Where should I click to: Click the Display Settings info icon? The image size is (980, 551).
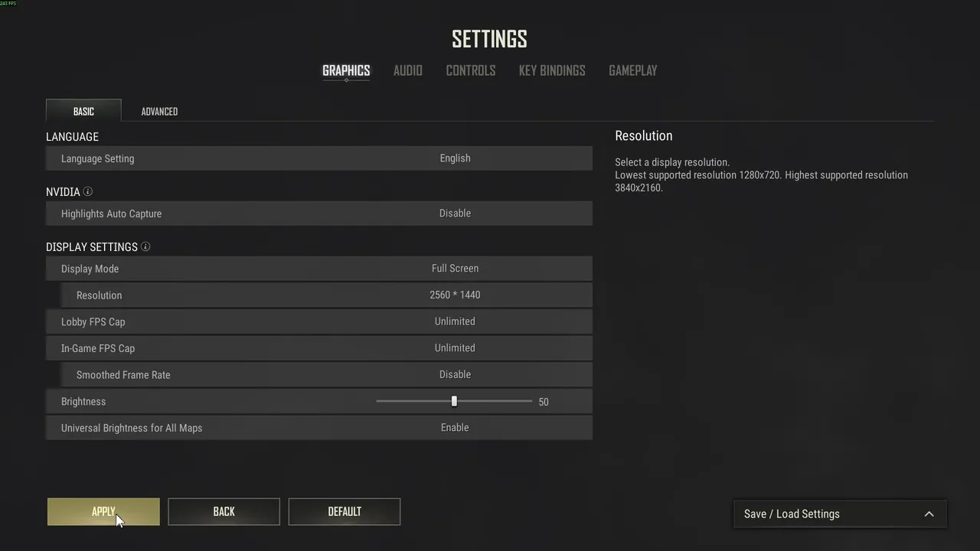pyautogui.click(x=145, y=246)
